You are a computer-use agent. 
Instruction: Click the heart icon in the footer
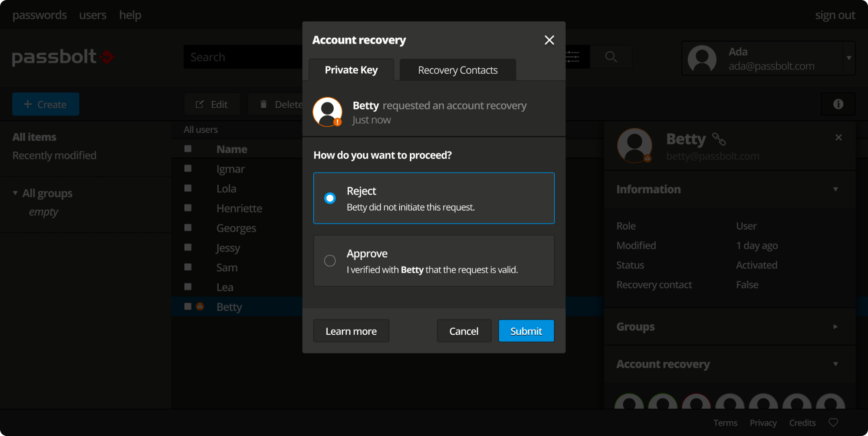tap(833, 423)
